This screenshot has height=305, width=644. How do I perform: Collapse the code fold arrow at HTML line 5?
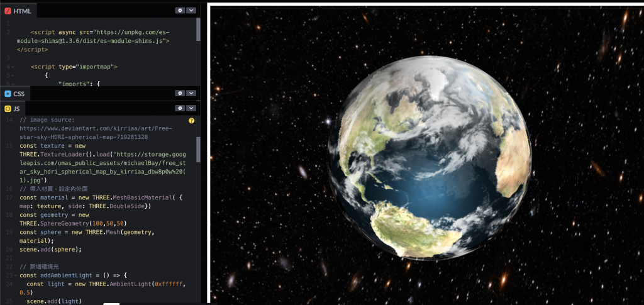click(13, 75)
